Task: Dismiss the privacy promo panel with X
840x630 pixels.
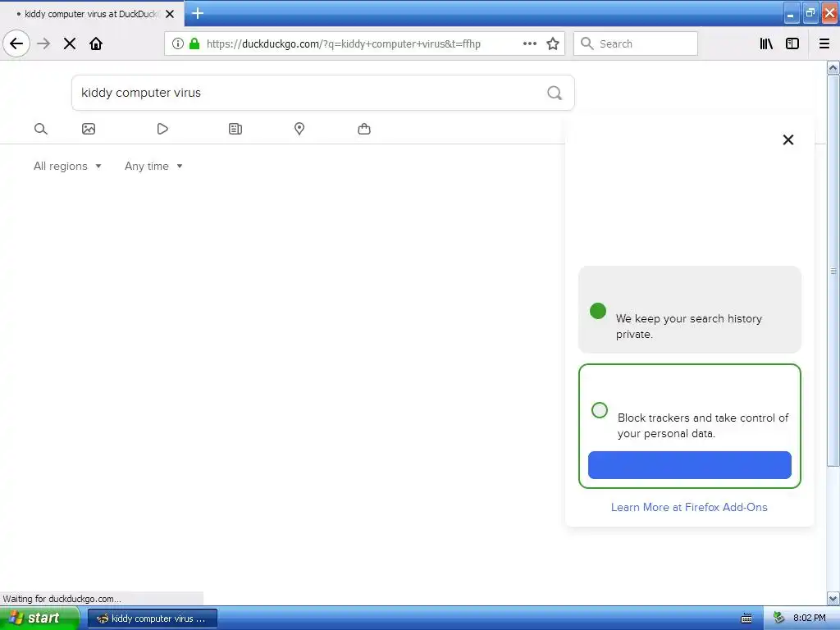Action: tap(788, 139)
